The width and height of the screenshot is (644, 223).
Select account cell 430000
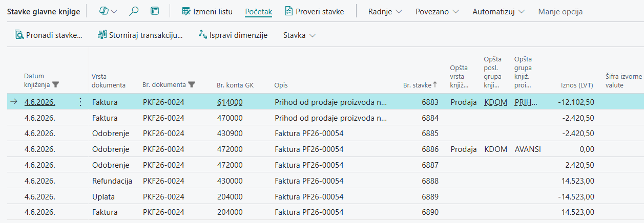(230, 181)
